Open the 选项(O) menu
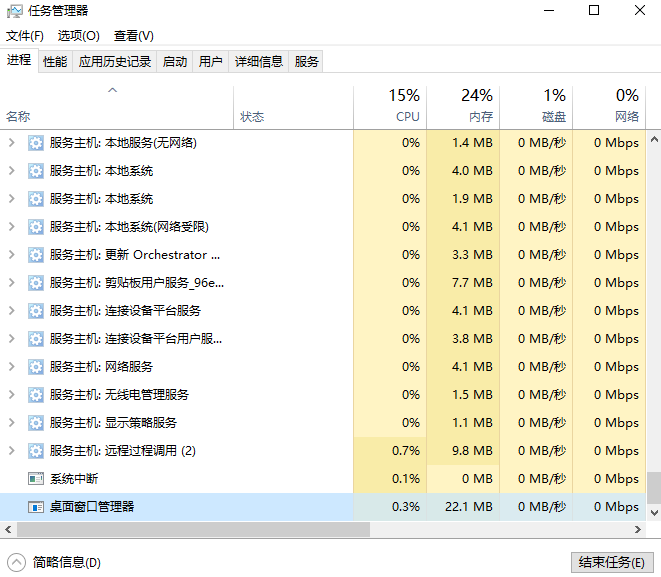The width and height of the screenshot is (661, 577). pyautogui.click(x=78, y=36)
